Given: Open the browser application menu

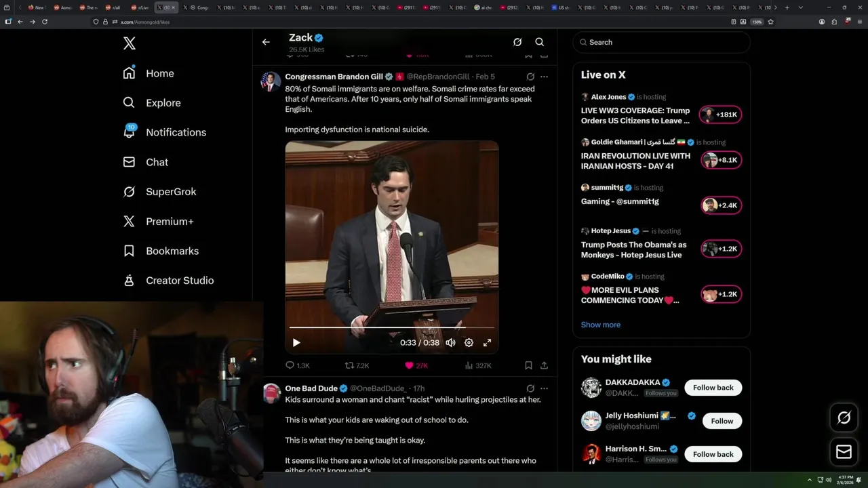Looking at the screenshot, I should [860, 22].
